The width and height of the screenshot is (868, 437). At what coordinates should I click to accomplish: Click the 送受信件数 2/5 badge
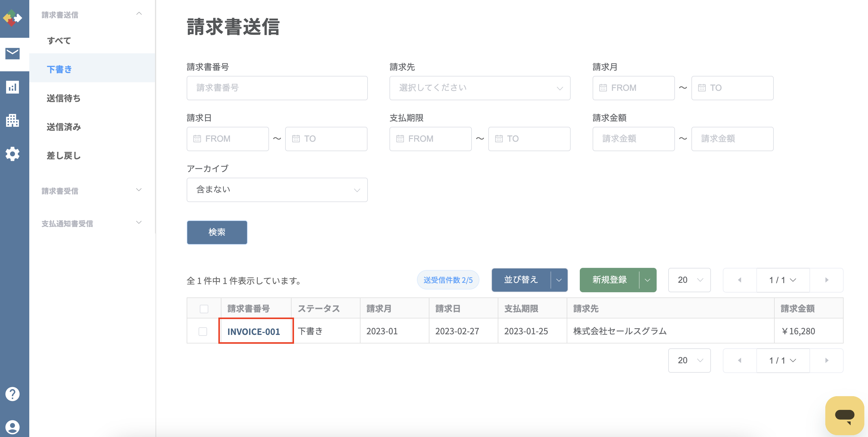448,280
